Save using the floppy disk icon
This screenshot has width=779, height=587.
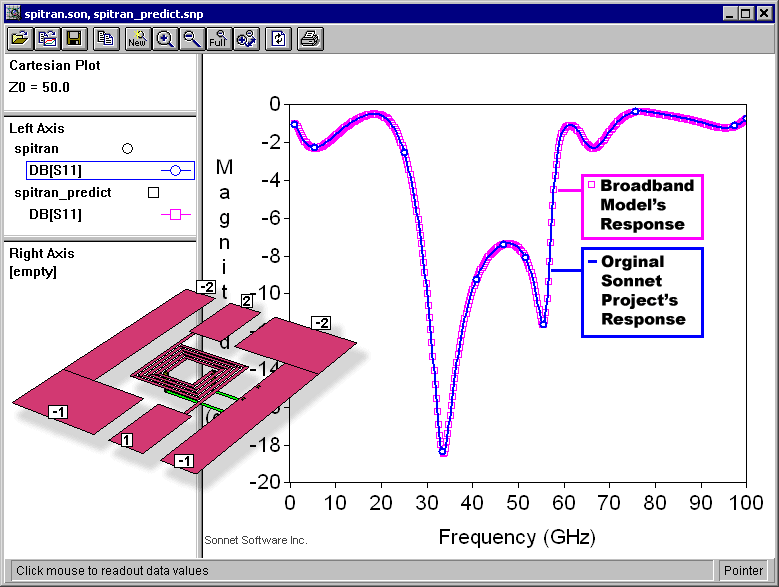[73, 39]
